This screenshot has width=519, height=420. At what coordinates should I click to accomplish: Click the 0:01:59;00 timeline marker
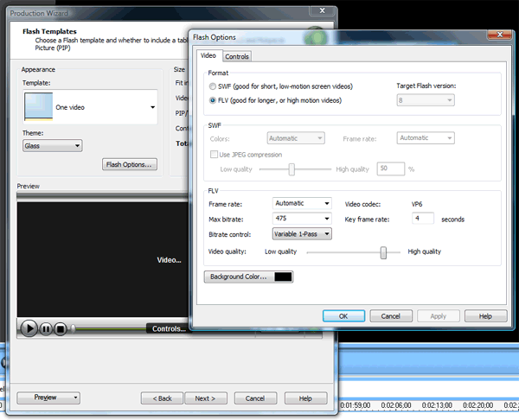pos(355,405)
